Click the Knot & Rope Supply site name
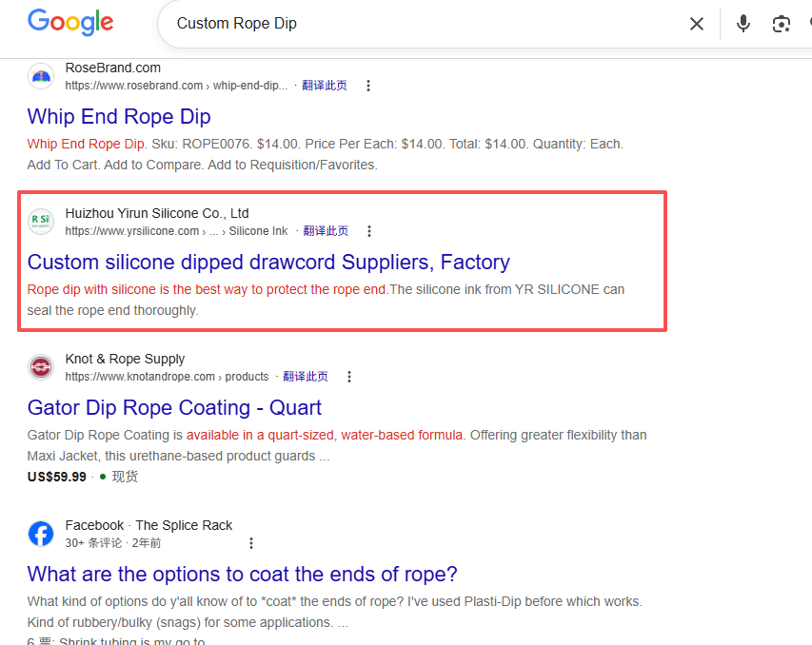The height and width of the screenshot is (645, 812). click(125, 359)
